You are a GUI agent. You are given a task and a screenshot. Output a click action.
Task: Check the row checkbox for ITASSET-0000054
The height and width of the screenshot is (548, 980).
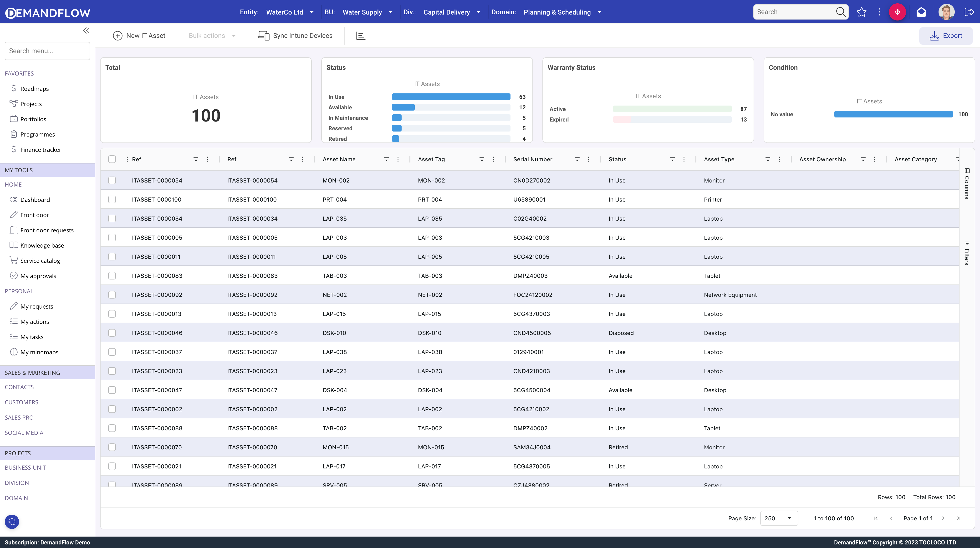point(112,180)
